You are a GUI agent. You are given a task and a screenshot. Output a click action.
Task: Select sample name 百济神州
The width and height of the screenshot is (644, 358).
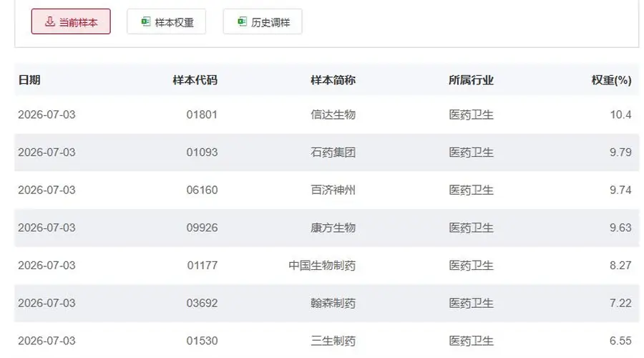[333, 190]
